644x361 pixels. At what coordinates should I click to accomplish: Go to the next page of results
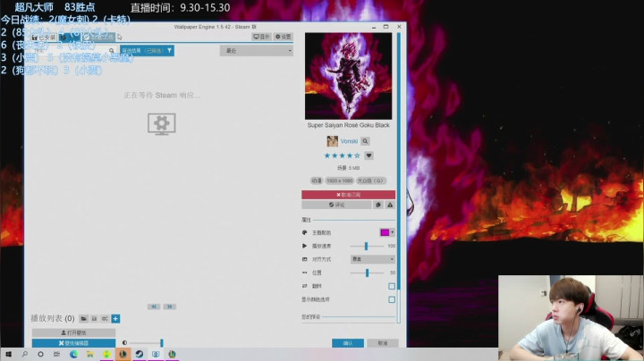(x=170, y=306)
